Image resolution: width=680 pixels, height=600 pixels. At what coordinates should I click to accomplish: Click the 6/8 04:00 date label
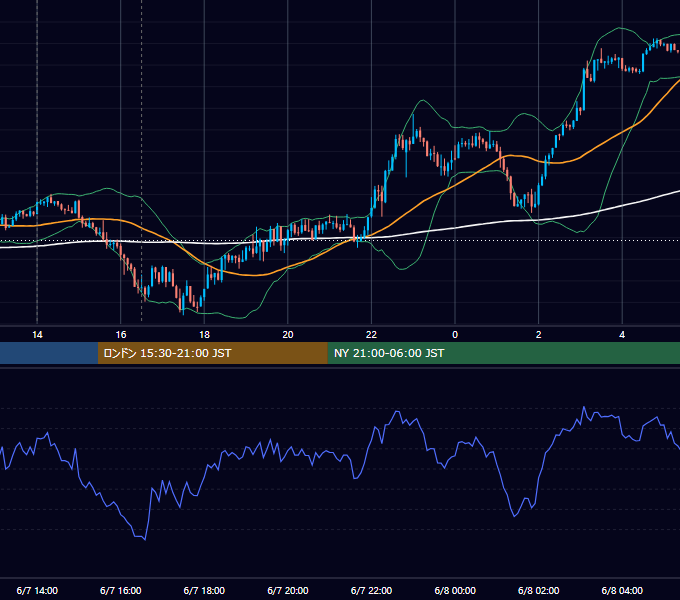coord(622,591)
